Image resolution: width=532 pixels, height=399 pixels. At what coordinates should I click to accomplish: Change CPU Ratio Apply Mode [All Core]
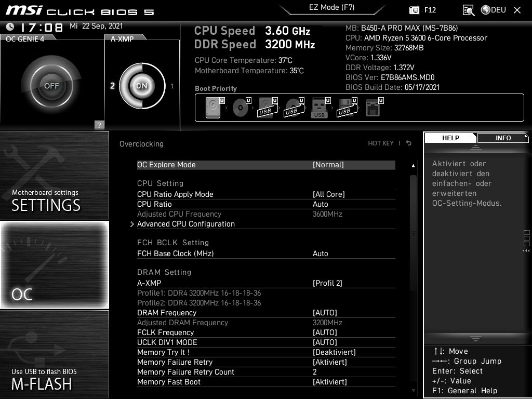tap(328, 194)
